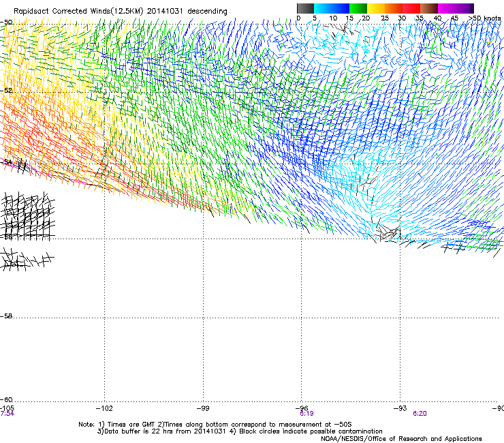Click the -99 longitude axis label

click(203, 408)
